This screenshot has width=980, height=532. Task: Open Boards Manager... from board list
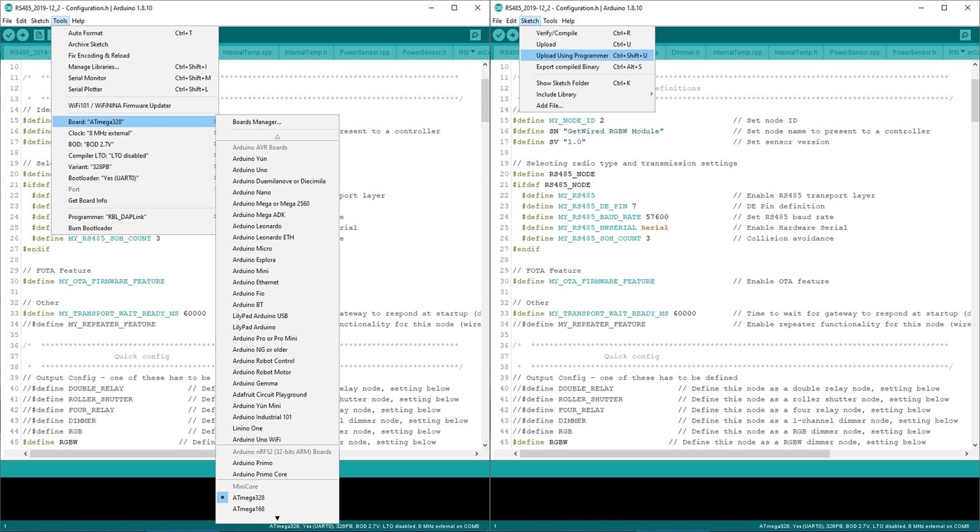278,122
